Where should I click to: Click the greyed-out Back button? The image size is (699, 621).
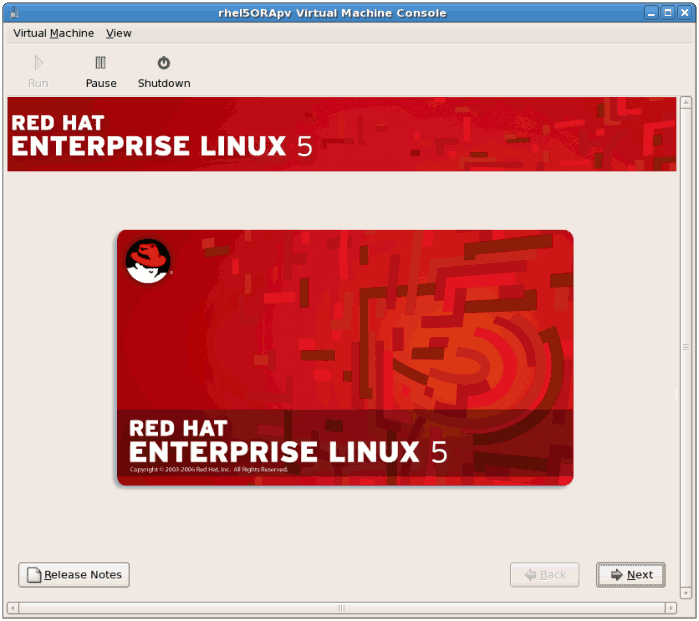544,575
